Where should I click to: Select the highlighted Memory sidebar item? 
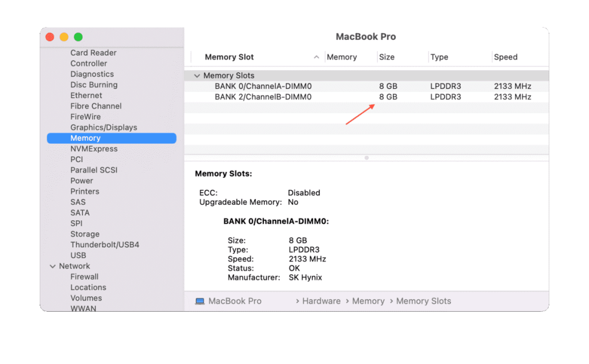(112, 138)
